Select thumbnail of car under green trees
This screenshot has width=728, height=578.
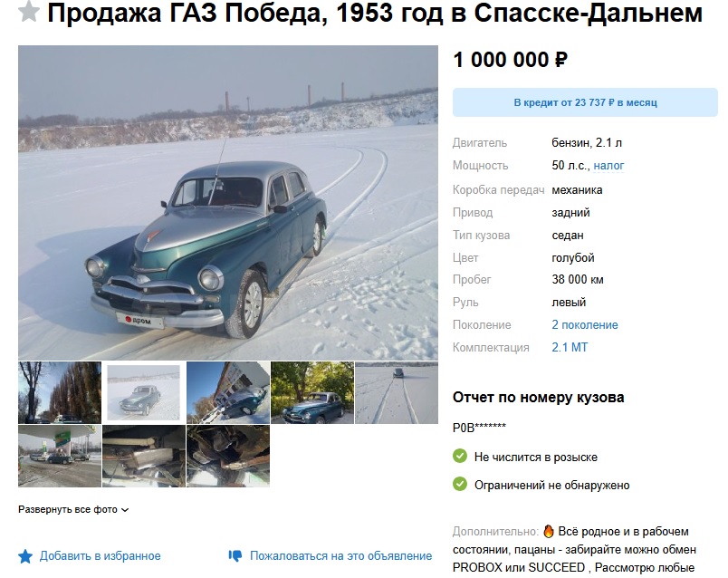tap(312, 393)
